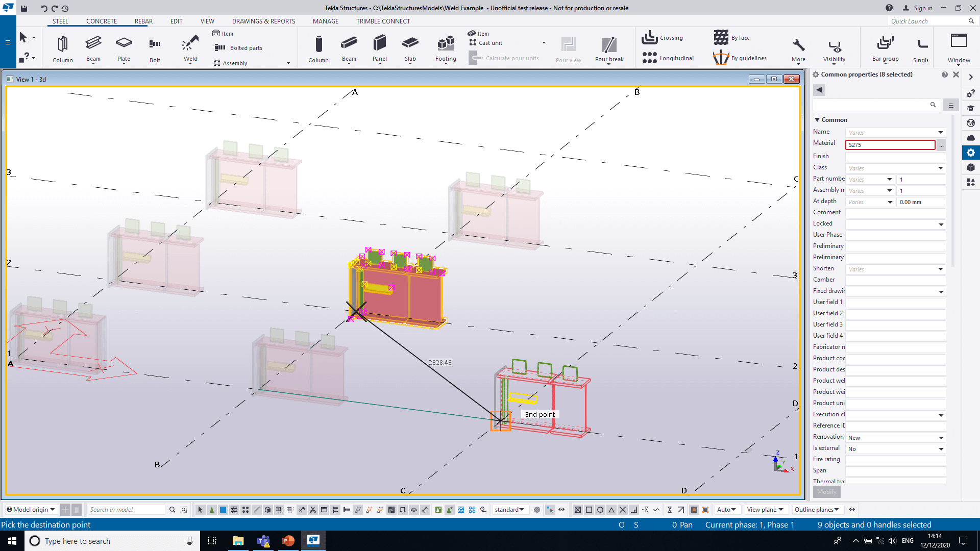
Task: Expand the Is external dropdown
Action: pos(941,449)
